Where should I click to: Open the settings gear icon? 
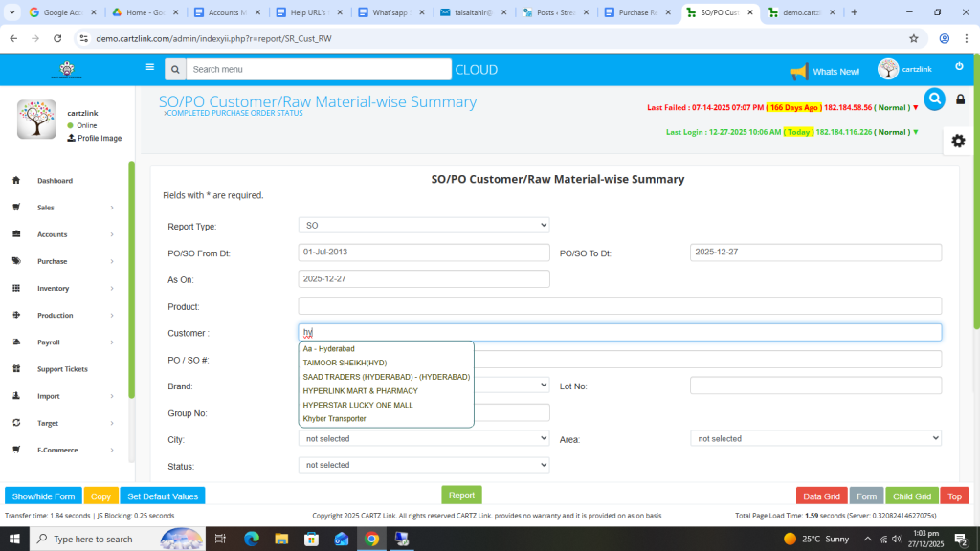(x=958, y=141)
